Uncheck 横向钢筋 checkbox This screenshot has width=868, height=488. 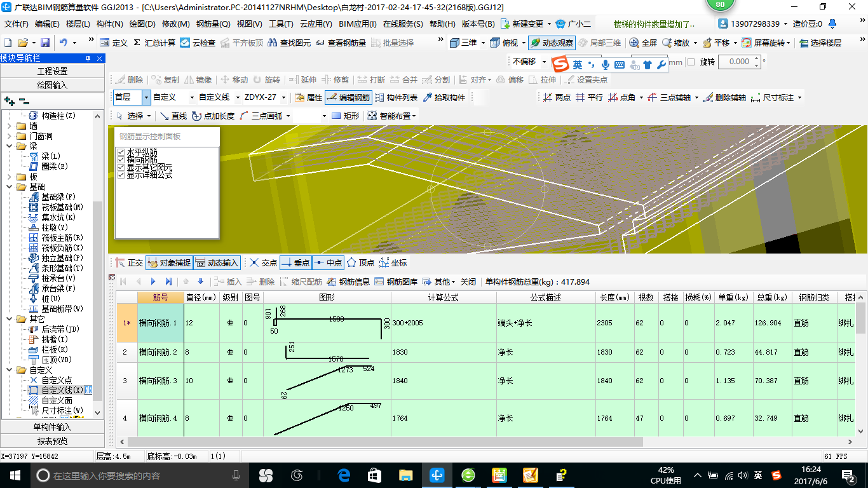pos(121,159)
